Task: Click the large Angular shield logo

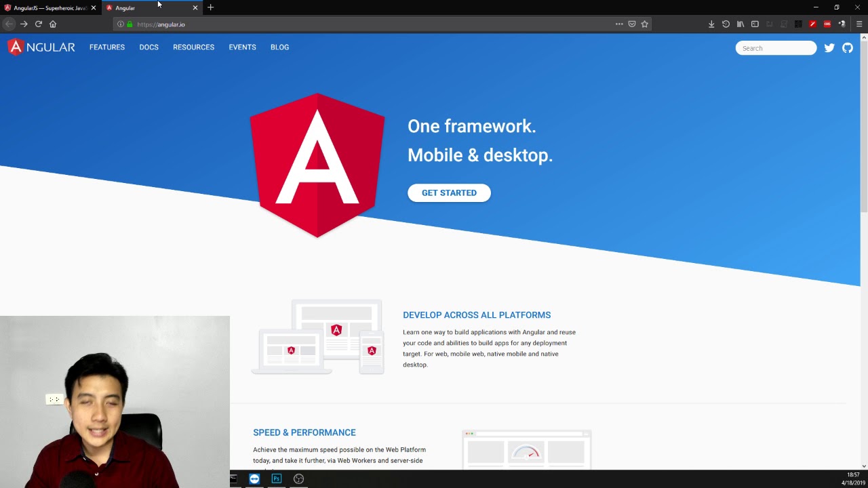Action: (317, 165)
